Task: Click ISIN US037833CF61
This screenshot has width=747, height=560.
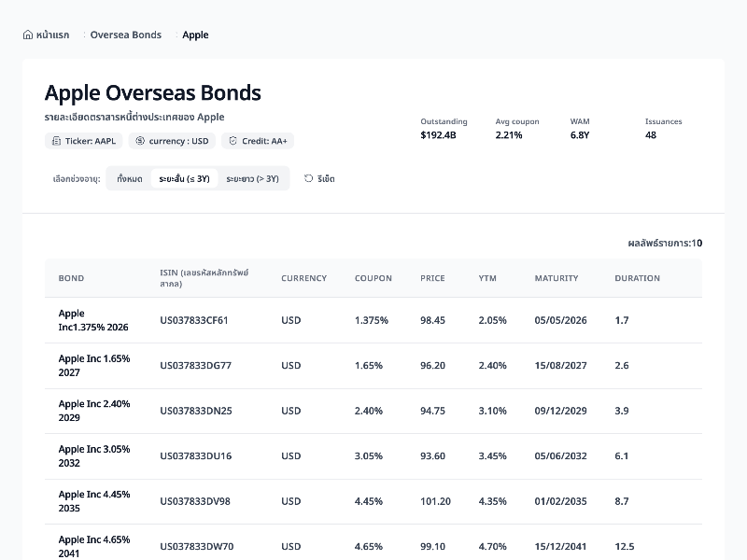Action: [x=194, y=320]
